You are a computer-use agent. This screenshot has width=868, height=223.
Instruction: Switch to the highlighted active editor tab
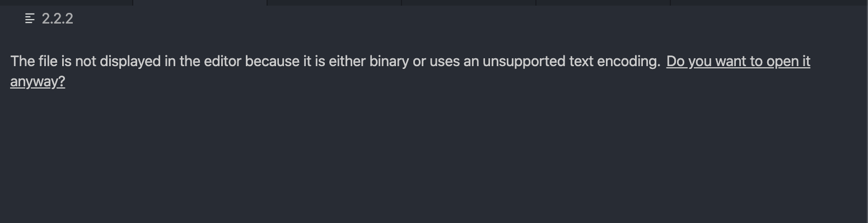point(200,2)
